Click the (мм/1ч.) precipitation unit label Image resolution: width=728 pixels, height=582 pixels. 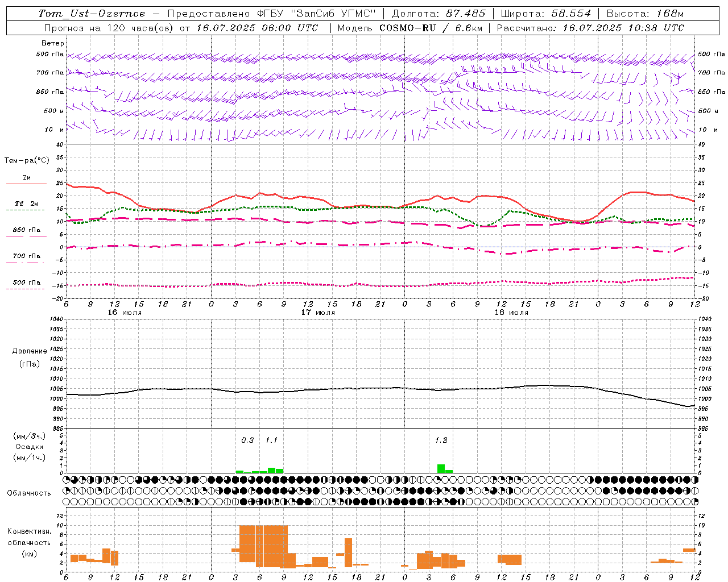pos(30,458)
